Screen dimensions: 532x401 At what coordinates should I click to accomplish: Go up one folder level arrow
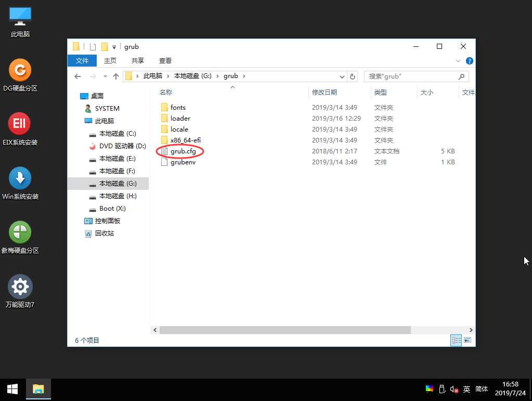click(x=116, y=76)
